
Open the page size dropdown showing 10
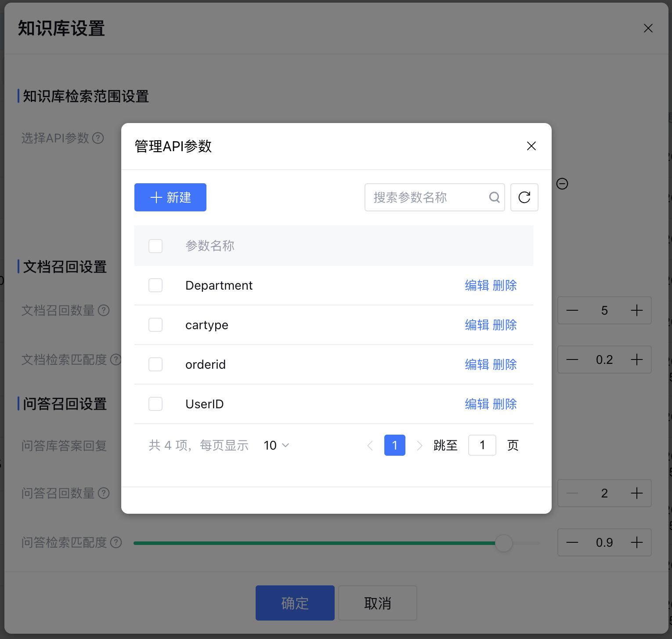pyautogui.click(x=276, y=445)
